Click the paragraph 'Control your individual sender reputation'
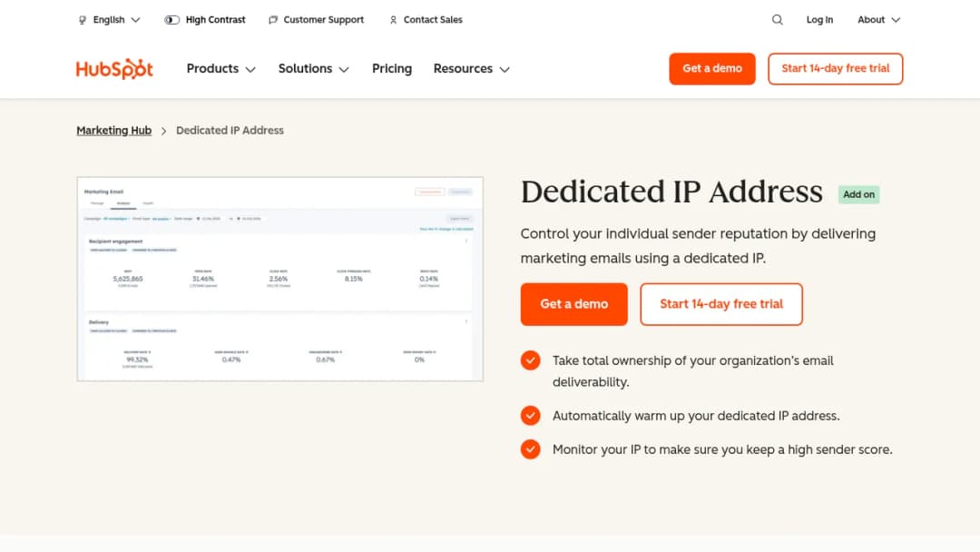The height and width of the screenshot is (552, 980). click(698, 246)
